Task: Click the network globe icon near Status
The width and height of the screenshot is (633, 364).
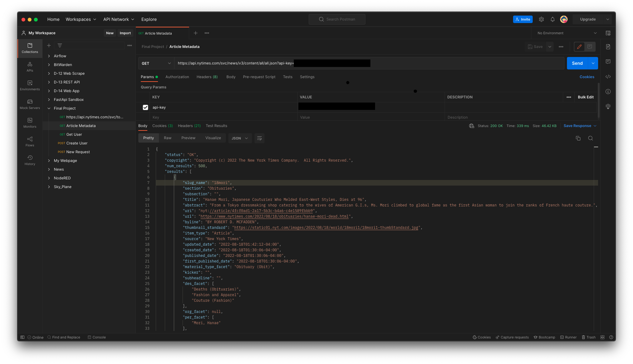Action: (x=472, y=126)
